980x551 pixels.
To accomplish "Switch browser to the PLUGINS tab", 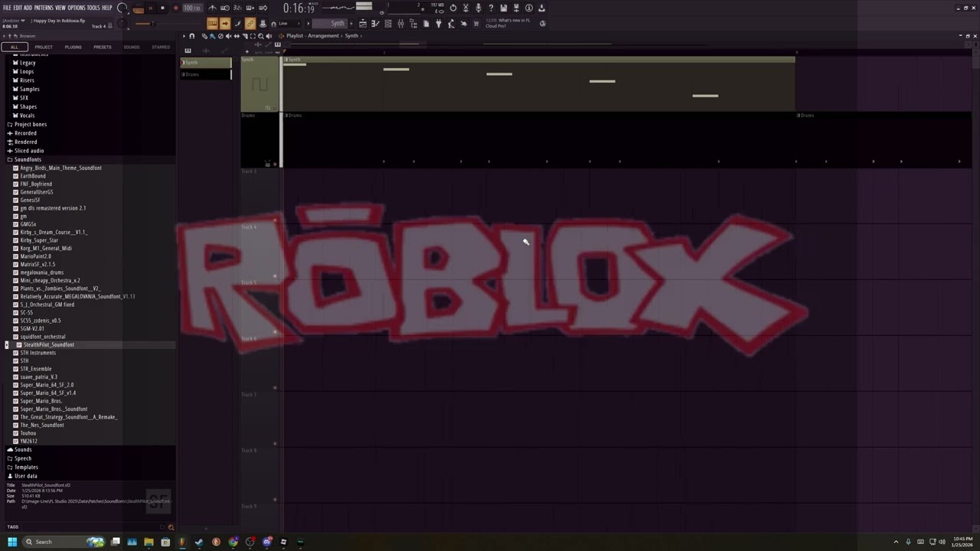I will [x=73, y=47].
